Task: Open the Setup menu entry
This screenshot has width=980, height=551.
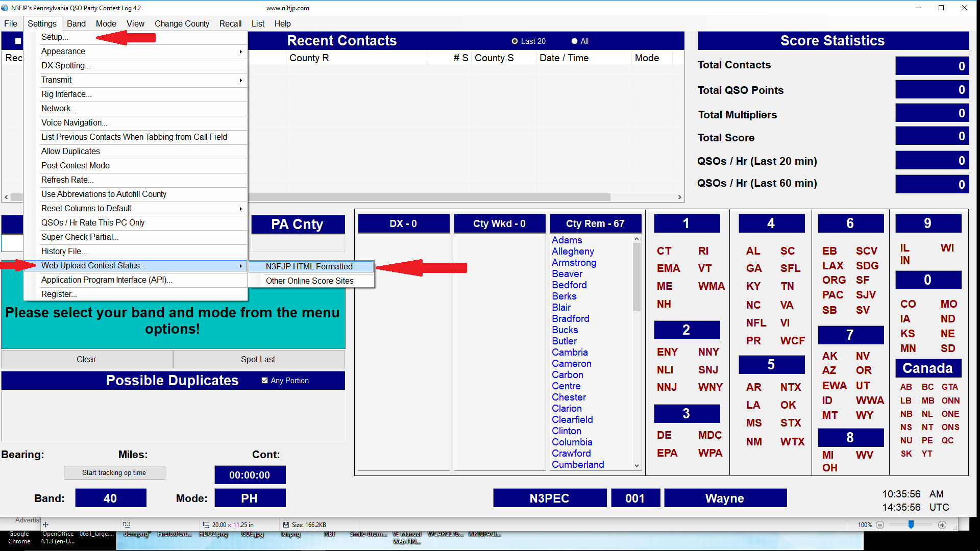Action: pyautogui.click(x=54, y=37)
